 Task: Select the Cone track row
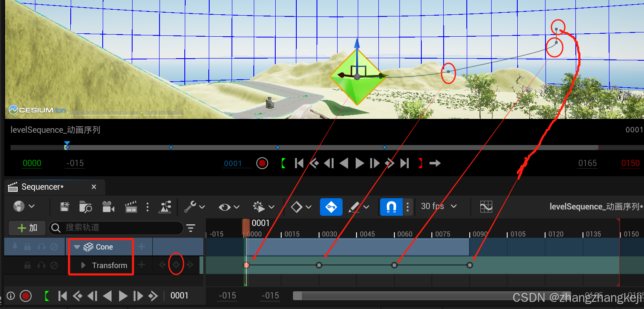[x=104, y=247]
